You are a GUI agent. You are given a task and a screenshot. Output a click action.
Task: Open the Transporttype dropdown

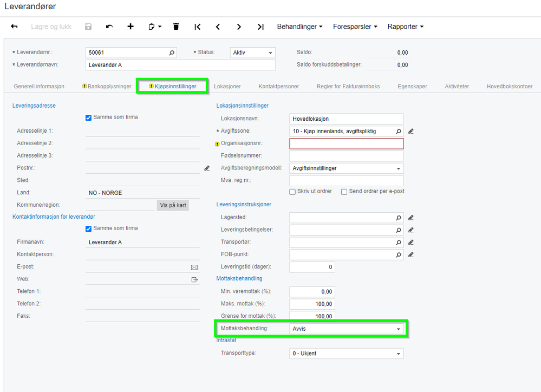click(x=347, y=354)
